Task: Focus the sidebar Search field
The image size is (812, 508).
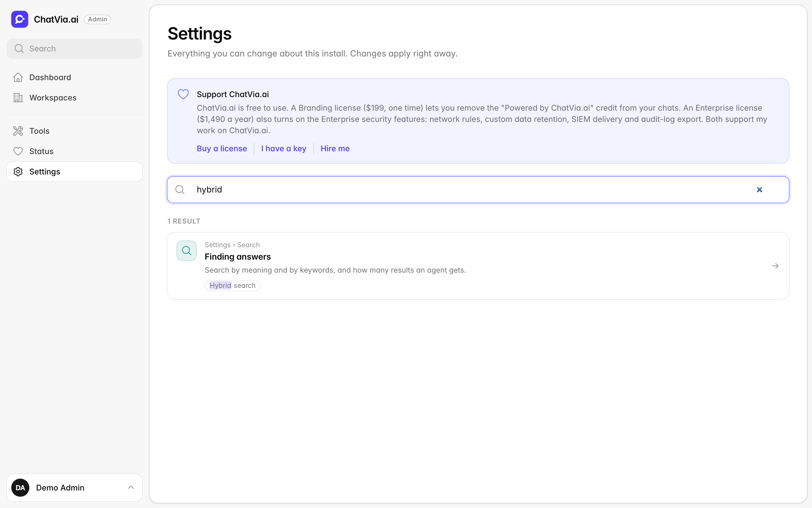Action: [74, 49]
